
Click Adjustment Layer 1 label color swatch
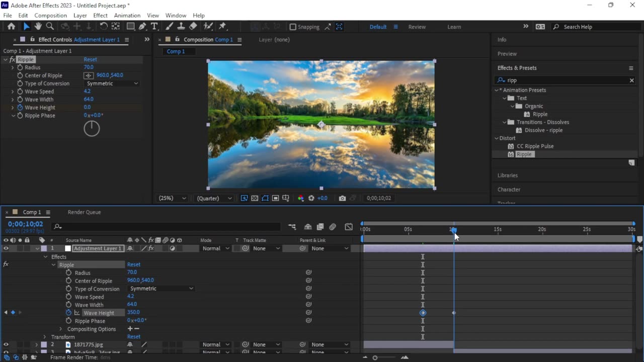44,248
